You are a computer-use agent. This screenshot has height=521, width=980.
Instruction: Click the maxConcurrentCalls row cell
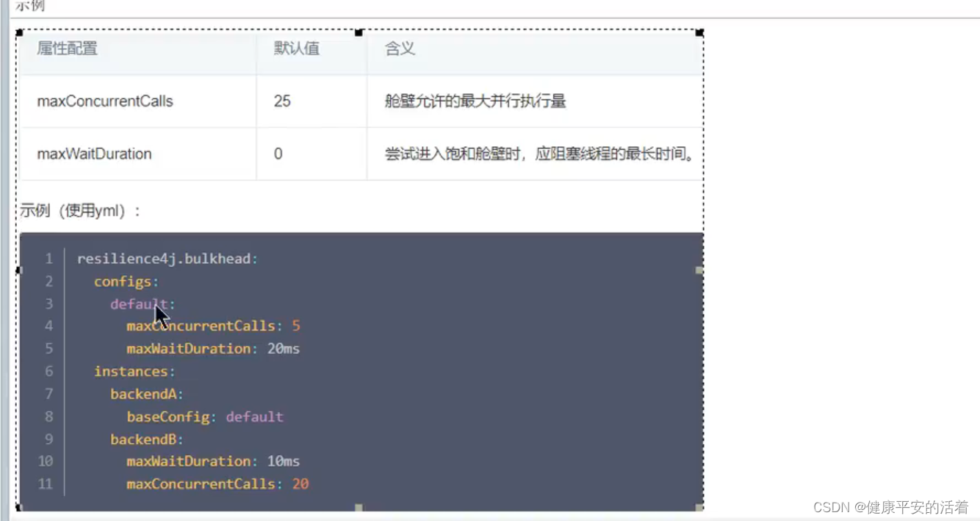105,101
